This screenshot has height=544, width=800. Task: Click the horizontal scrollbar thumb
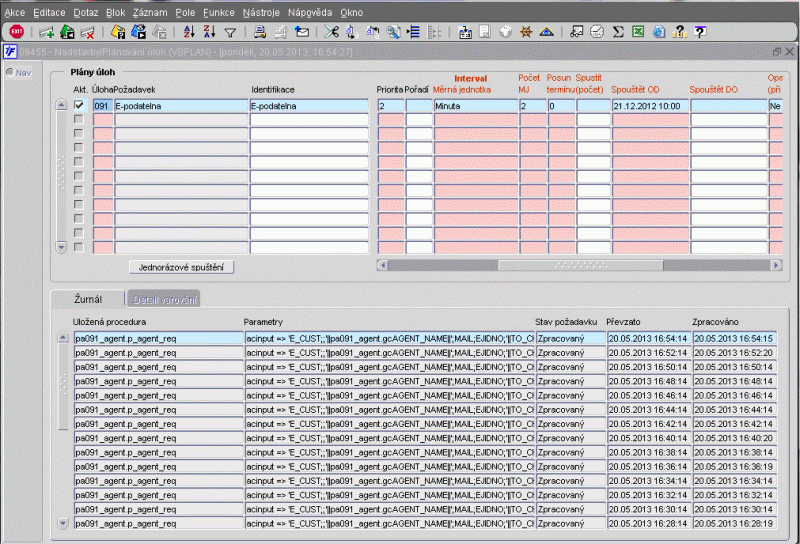[x=581, y=265]
